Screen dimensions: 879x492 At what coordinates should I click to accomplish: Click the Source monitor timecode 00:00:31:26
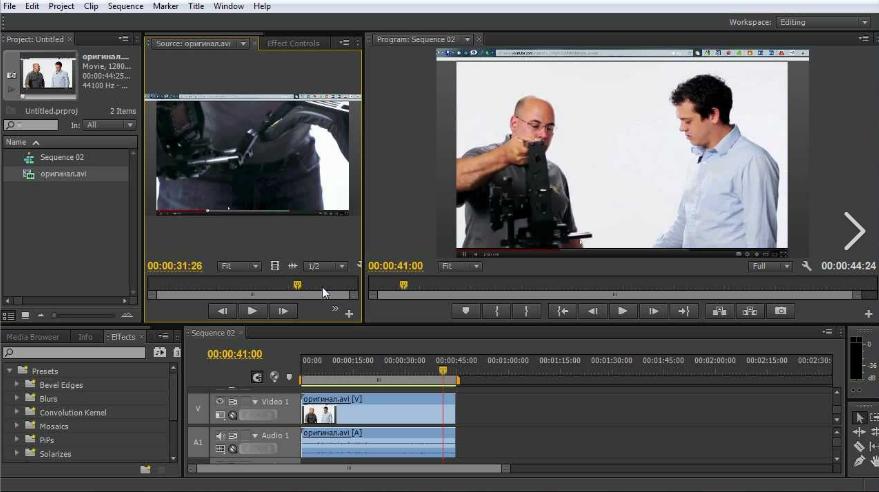(x=175, y=266)
